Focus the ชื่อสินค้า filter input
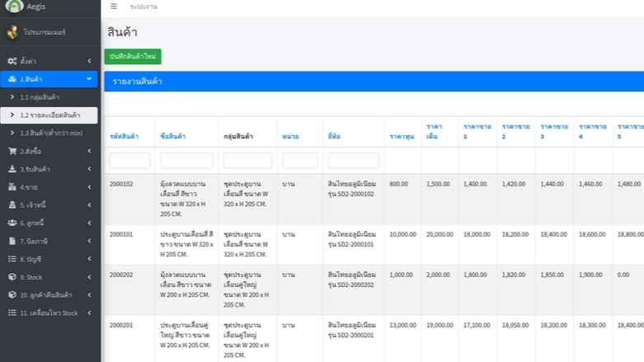This screenshot has height=362, width=644. coord(186,160)
